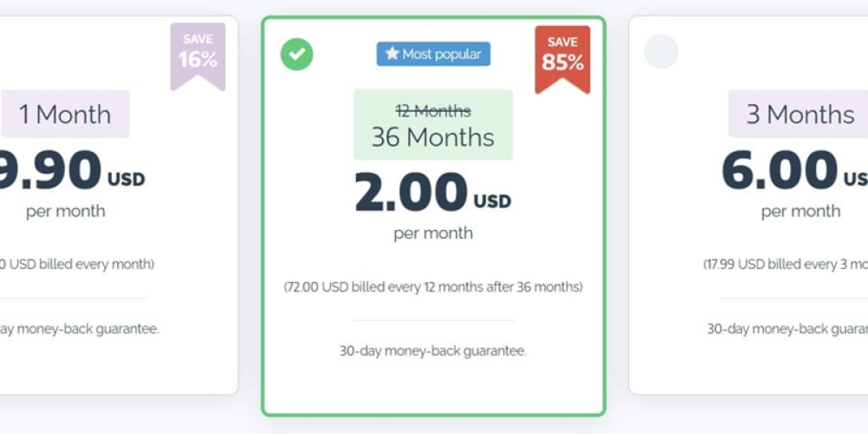The image size is (868, 434).
Task: Click the 1 Month header label
Action: tap(67, 114)
